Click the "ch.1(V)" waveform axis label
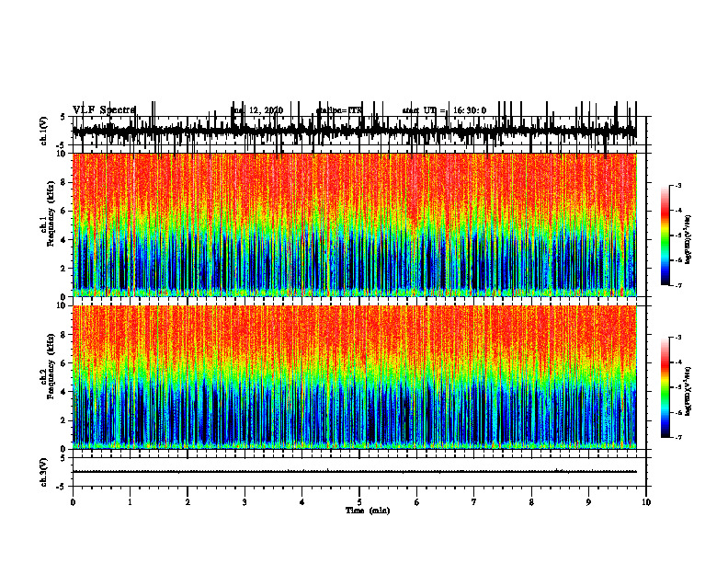 click(x=44, y=131)
